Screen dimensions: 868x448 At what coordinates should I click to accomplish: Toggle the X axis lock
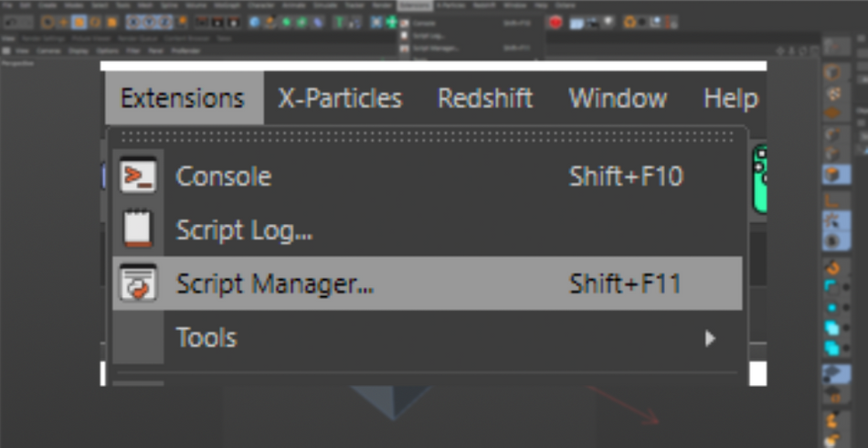point(133,22)
